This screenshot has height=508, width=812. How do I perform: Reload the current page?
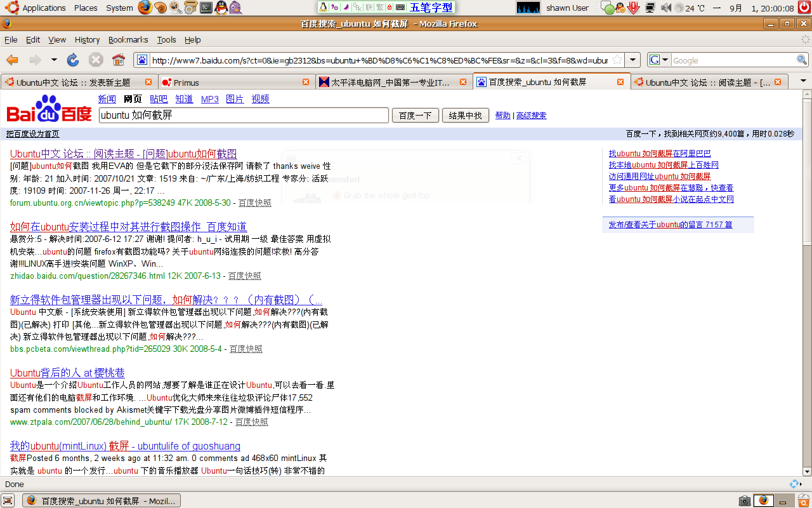click(73, 60)
